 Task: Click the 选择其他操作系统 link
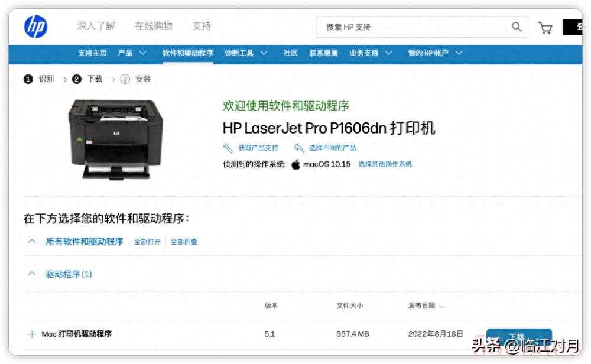385,164
